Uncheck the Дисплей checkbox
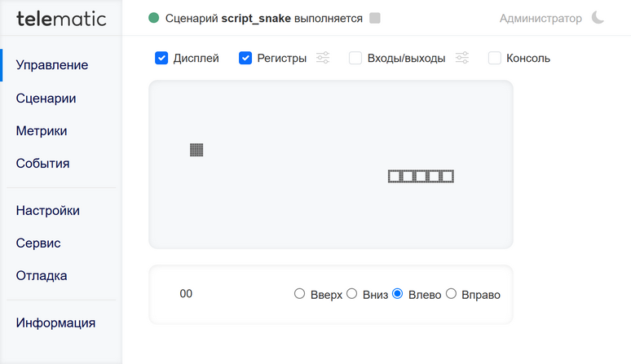This screenshot has height=364, width=631. click(x=161, y=58)
